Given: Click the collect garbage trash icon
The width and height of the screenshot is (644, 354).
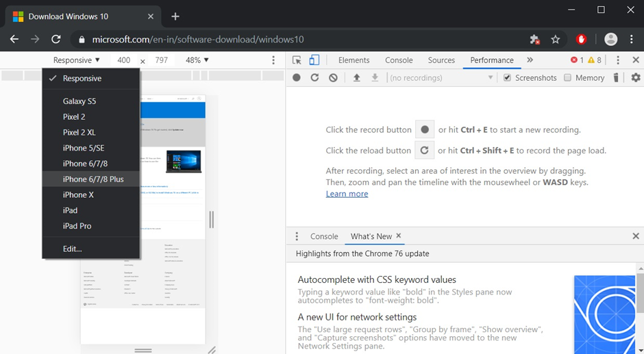Looking at the screenshot, I should pos(616,78).
